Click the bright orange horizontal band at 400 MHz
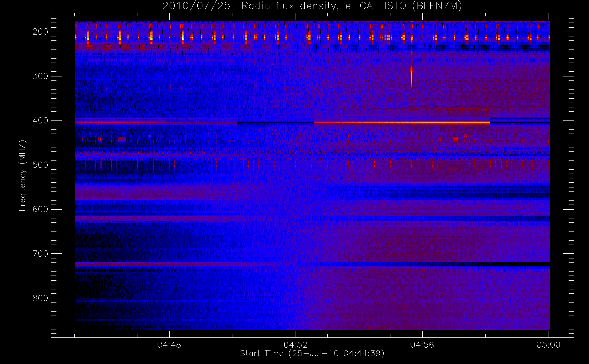Viewport: 589px width, 364px height. [402, 123]
